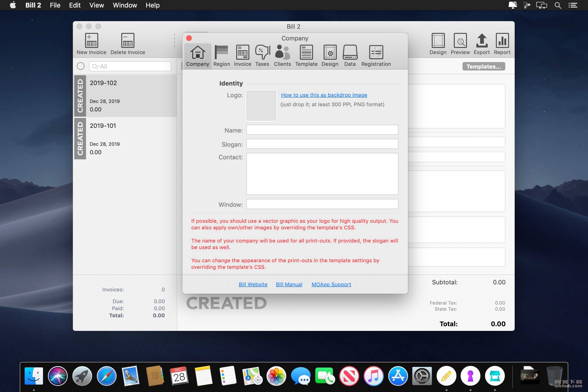Open the Bill 2 application menu
This screenshot has height=392, width=588.
pyautogui.click(x=33, y=5)
